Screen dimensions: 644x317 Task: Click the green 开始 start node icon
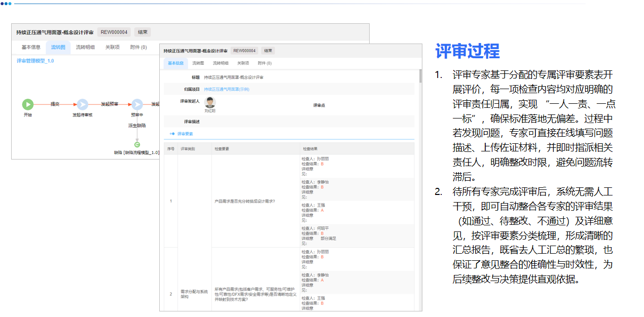click(28, 104)
